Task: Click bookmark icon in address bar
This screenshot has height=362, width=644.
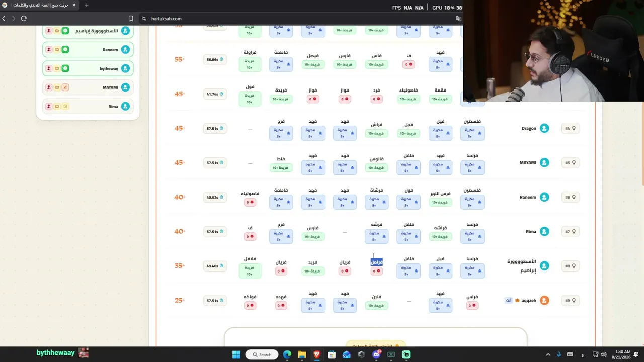Action: point(131,19)
